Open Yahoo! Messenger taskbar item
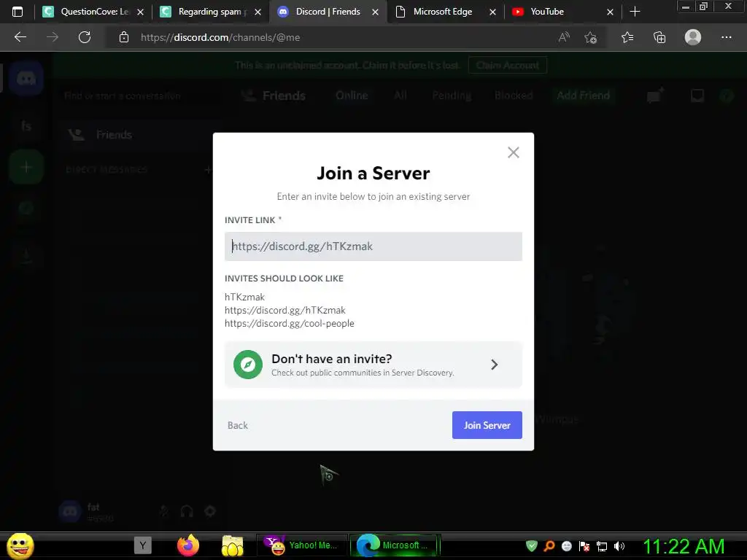 (x=302, y=545)
